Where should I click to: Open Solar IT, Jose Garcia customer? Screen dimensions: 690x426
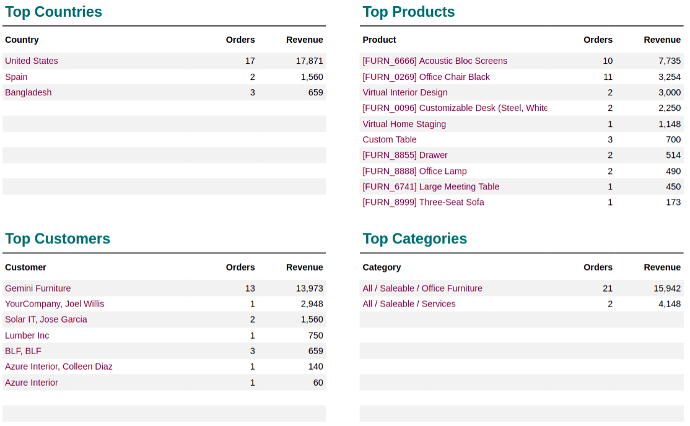46,320
